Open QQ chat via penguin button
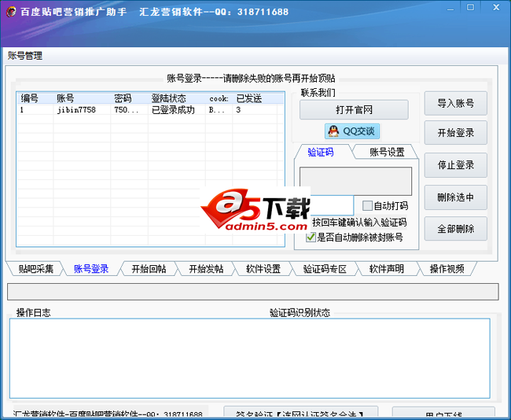Image resolution: width=511 pixels, height=420 pixels. 352,131
